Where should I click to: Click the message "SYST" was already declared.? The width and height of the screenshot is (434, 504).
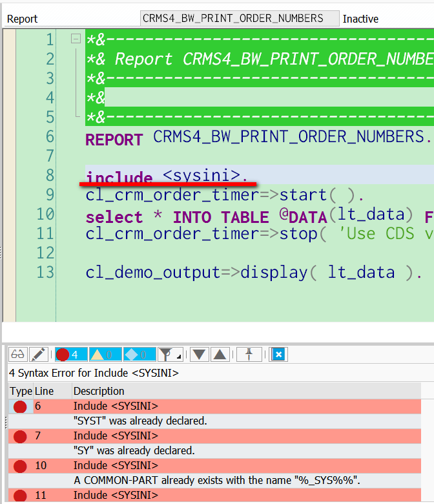(140, 421)
